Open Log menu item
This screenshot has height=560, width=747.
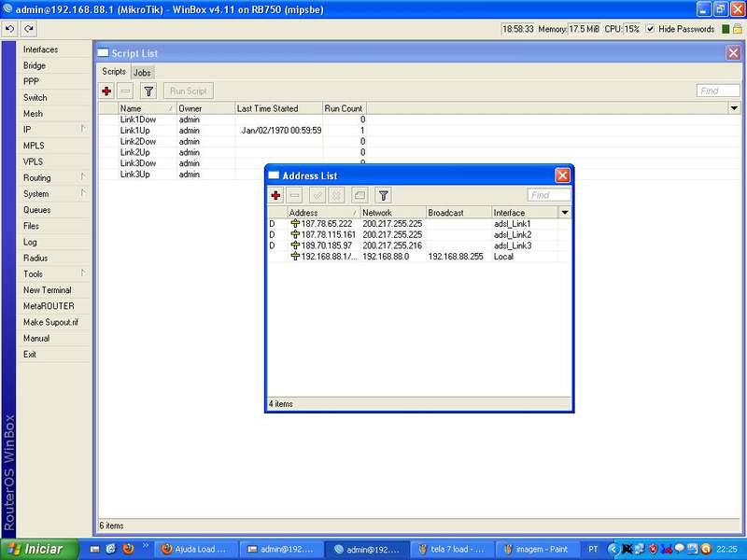54,242
